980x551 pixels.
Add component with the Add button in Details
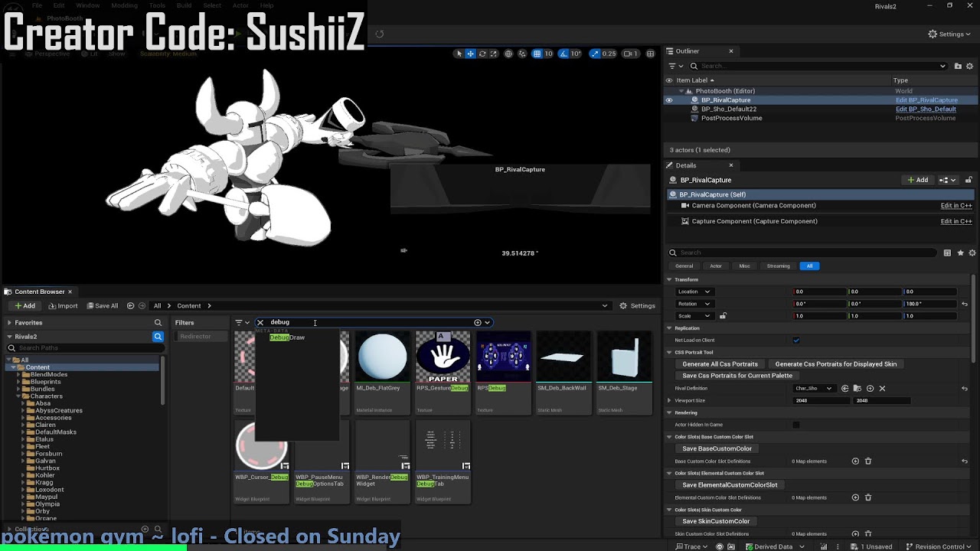point(917,180)
